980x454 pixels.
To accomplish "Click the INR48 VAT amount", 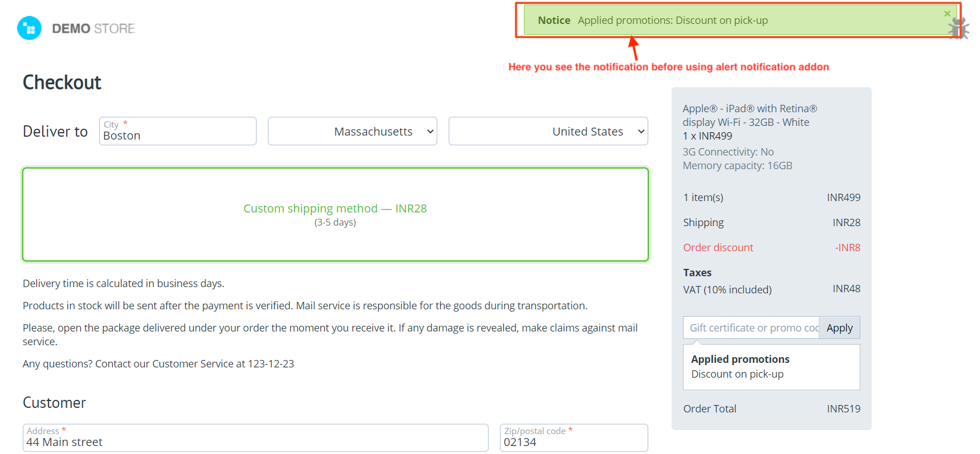I will 847,288.
